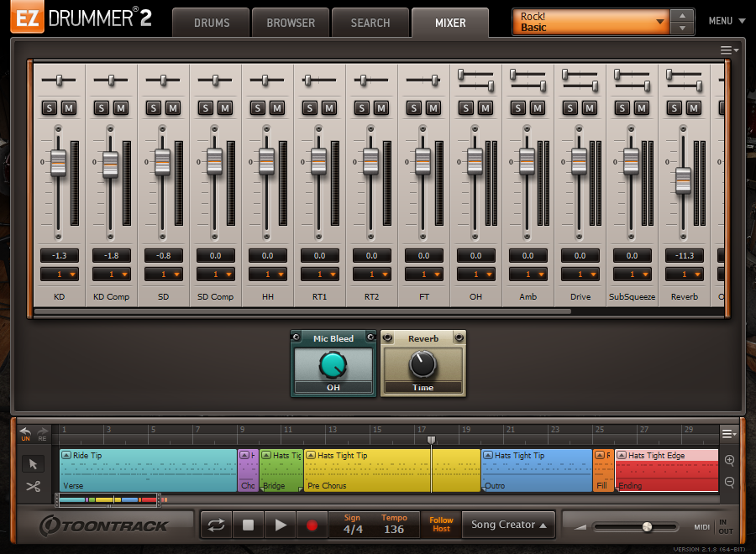Click the KD pan slider

pyautogui.click(x=59, y=80)
